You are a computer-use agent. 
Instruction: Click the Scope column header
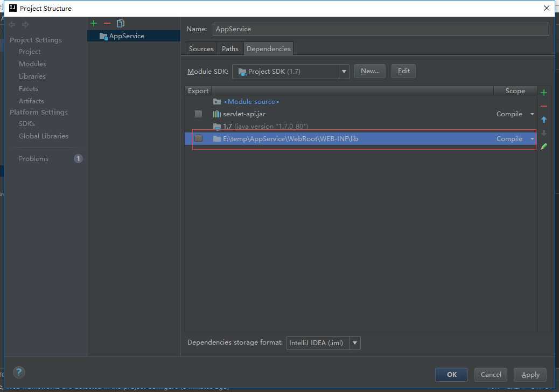point(515,91)
